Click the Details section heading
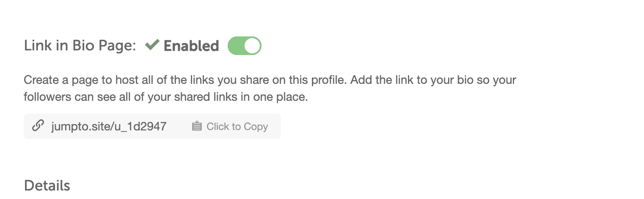The height and width of the screenshot is (199, 644). click(47, 185)
